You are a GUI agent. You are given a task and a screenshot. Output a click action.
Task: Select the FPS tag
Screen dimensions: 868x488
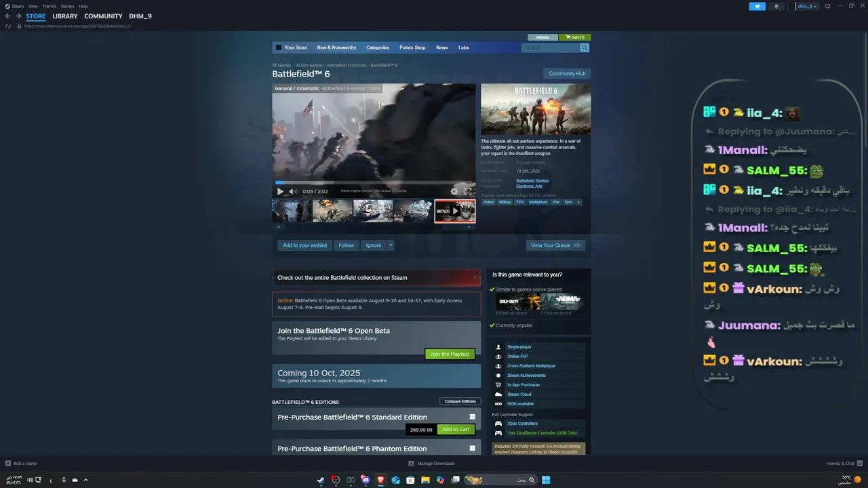coord(520,202)
